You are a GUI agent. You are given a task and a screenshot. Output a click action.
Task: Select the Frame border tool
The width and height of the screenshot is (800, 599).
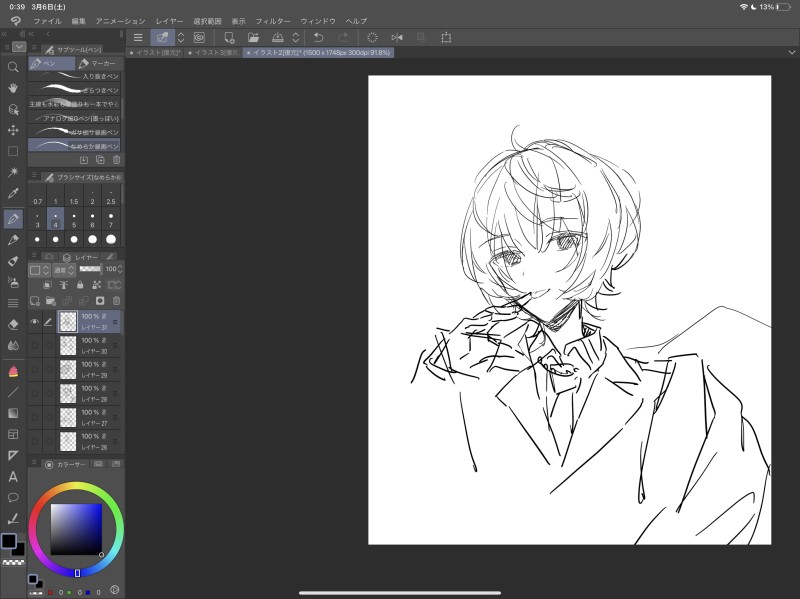[x=13, y=434]
